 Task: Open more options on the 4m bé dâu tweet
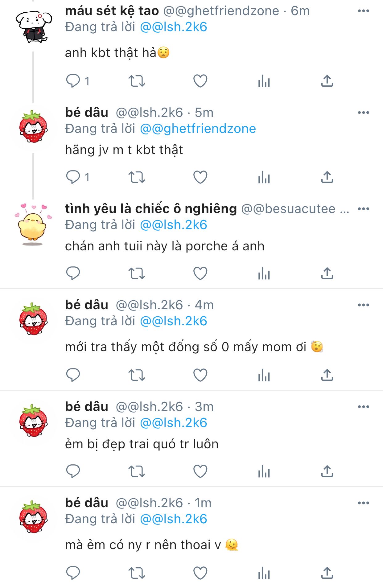(x=364, y=305)
